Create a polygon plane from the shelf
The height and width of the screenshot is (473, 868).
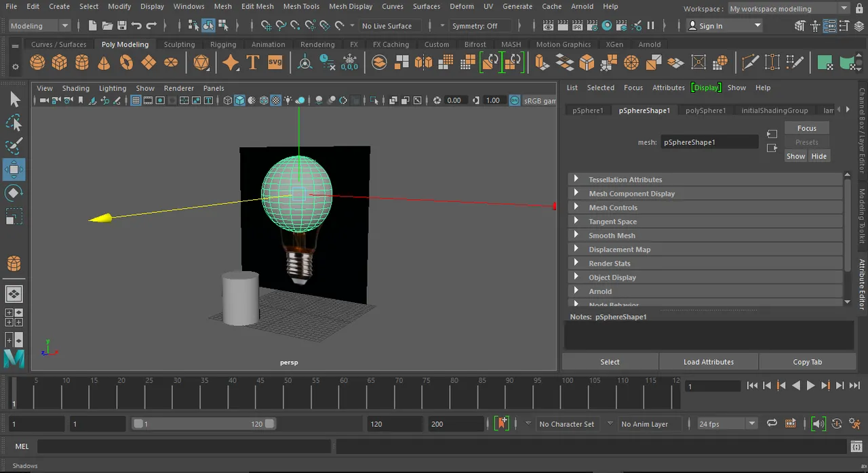(149, 63)
